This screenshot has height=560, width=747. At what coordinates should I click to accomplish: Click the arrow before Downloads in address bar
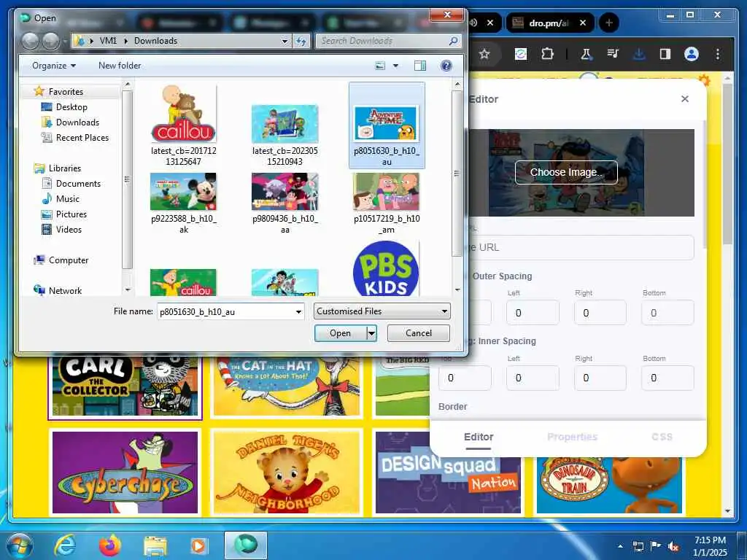[125, 42]
